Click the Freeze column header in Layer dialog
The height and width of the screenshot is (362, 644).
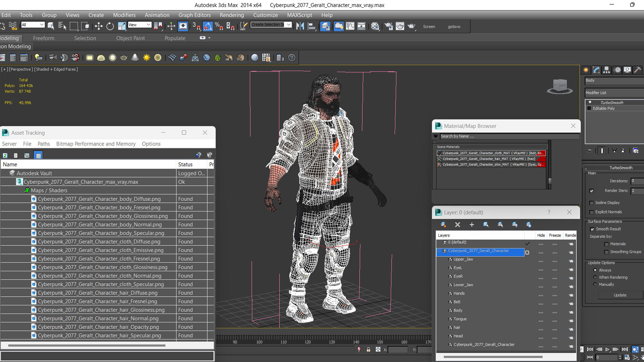(555, 235)
